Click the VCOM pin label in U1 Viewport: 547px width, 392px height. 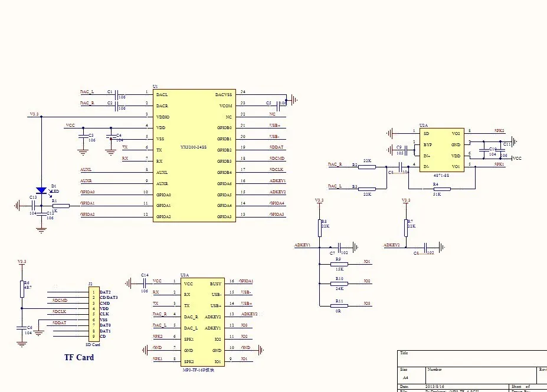pyautogui.click(x=226, y=106)
